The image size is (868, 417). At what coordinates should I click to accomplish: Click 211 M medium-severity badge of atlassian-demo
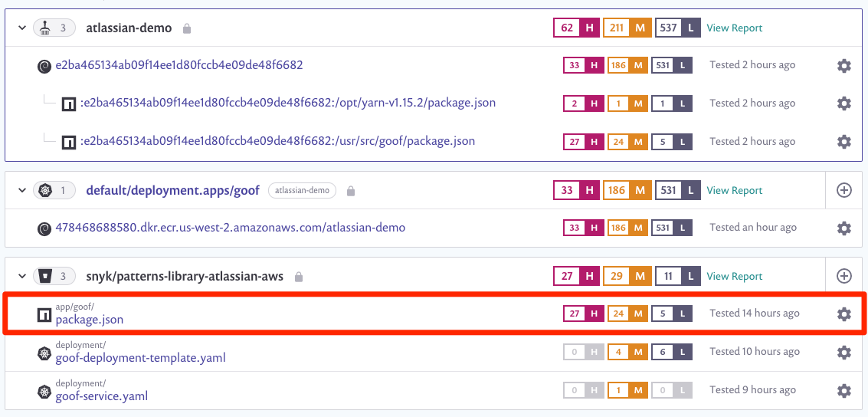point(627,28)
